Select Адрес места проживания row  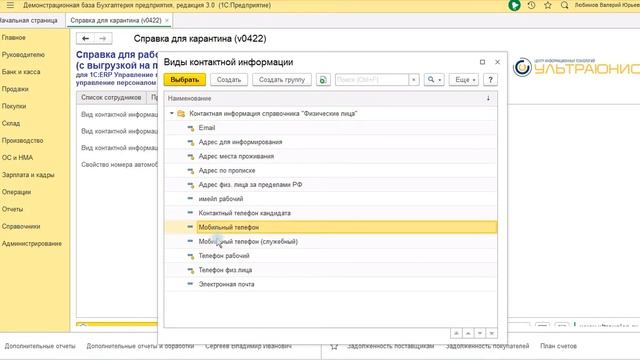coord(331,156)
